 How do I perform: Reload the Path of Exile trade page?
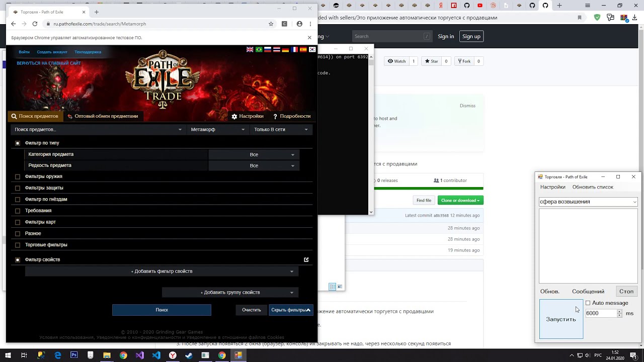pyautogui.click(x=35, y=24)
